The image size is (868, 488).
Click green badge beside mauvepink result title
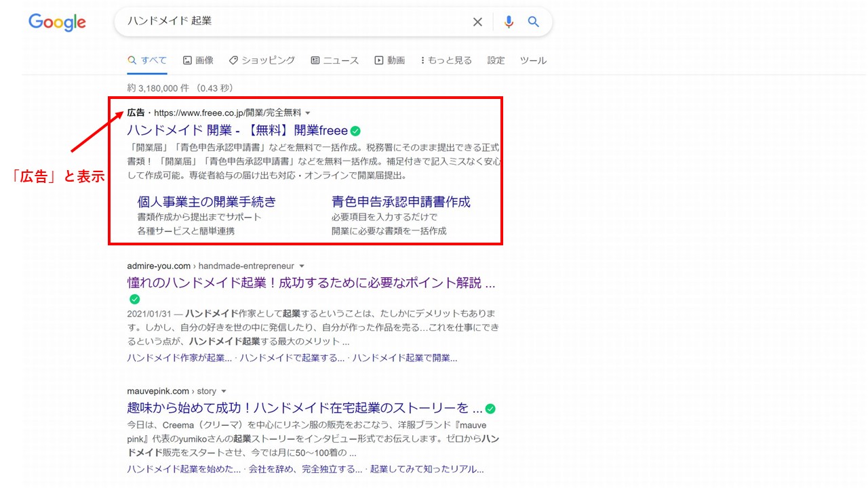490,409
